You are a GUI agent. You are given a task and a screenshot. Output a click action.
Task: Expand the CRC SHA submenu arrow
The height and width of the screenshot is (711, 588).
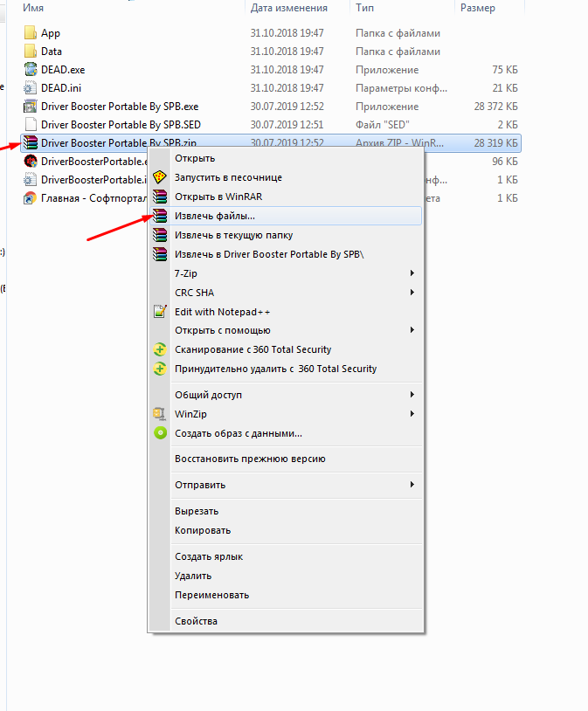tap(412, 293)
